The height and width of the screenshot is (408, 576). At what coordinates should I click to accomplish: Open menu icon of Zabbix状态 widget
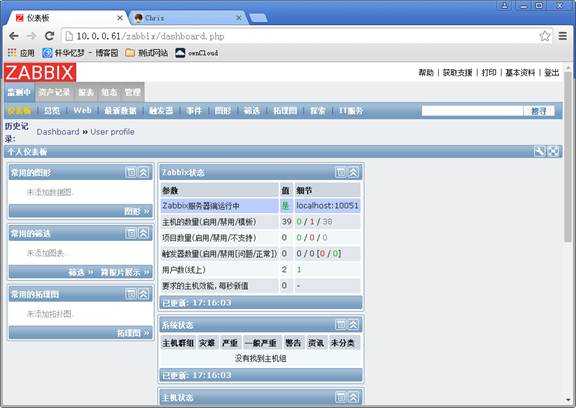pyautogui.click(x=341, y=172)
